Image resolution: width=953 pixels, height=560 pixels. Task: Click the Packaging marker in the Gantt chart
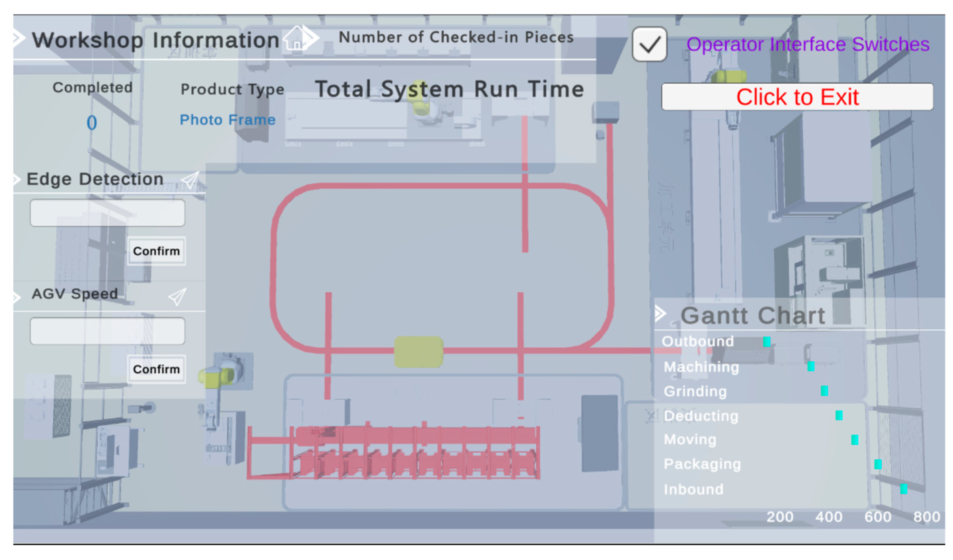pos(878,464)
